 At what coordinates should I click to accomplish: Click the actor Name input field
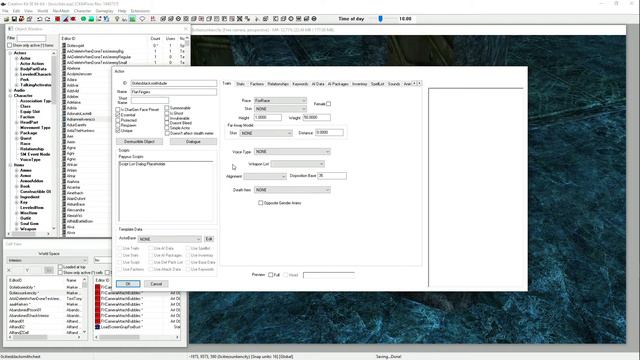(173, 92)
